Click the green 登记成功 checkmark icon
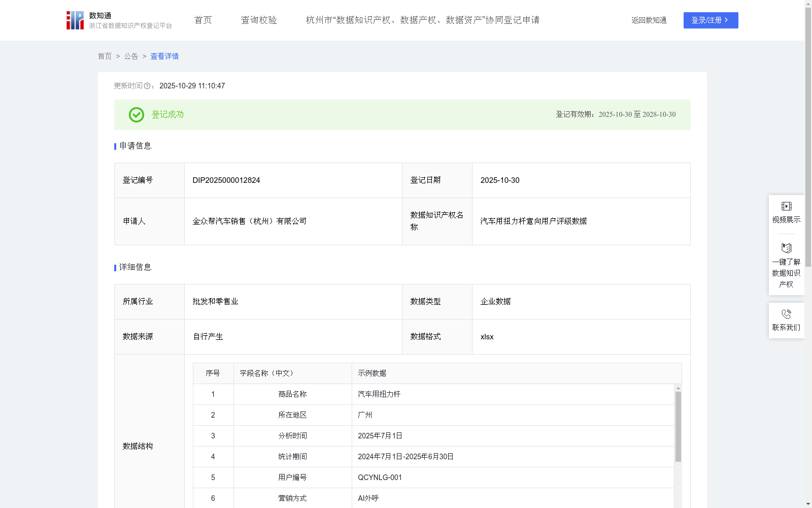 [136, 115]
